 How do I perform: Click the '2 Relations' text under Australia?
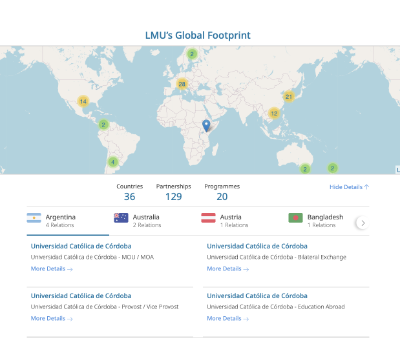coord(147,225)
